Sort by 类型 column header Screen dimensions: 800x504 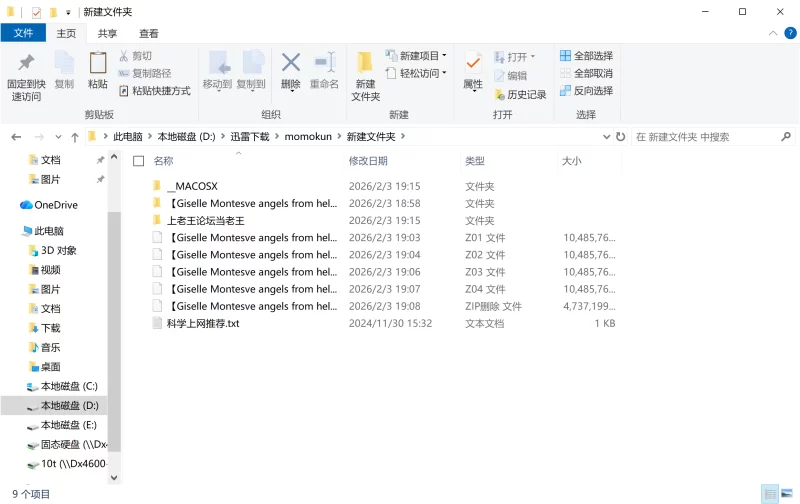click(475, 161)
